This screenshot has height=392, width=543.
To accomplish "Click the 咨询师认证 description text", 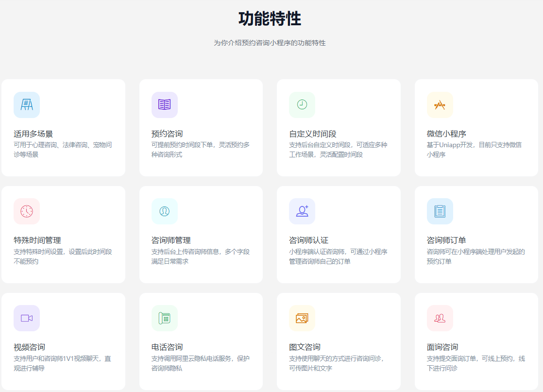I will coord(338,256).
